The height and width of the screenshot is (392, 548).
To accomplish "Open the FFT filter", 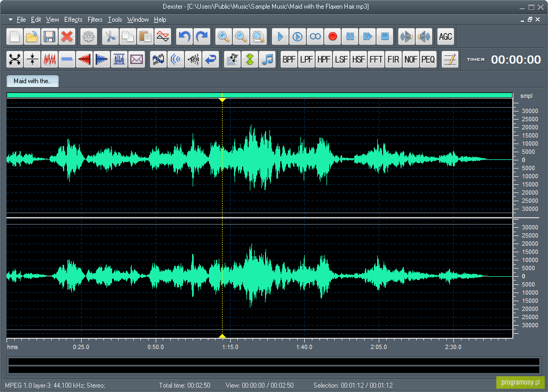I will pos(376,59).
